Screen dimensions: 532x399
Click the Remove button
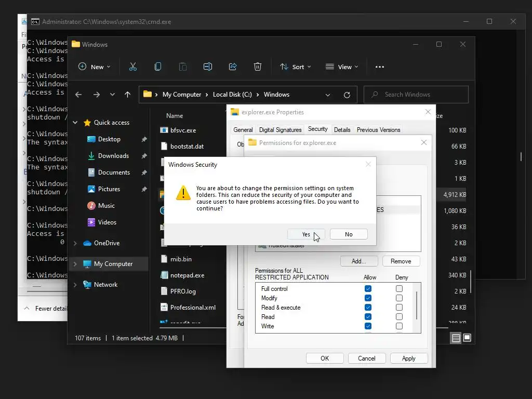click(401, 261)
